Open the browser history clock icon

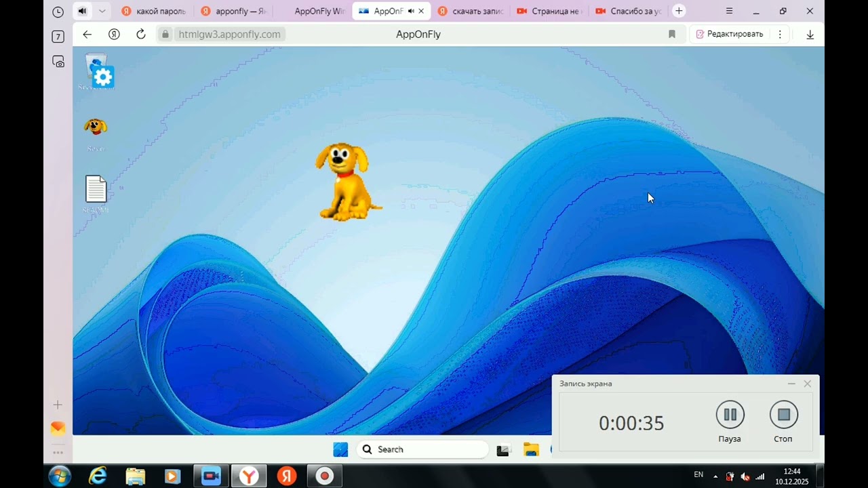point(58,12)
